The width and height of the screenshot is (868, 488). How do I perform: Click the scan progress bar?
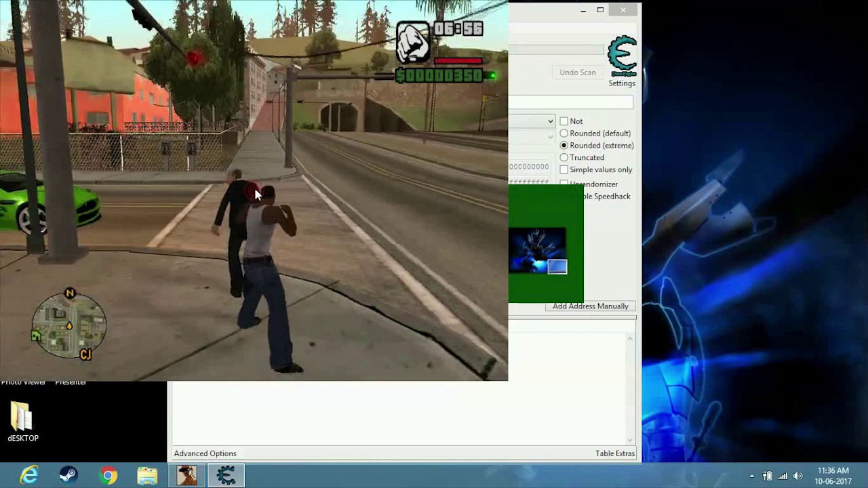tap(556, 49)
